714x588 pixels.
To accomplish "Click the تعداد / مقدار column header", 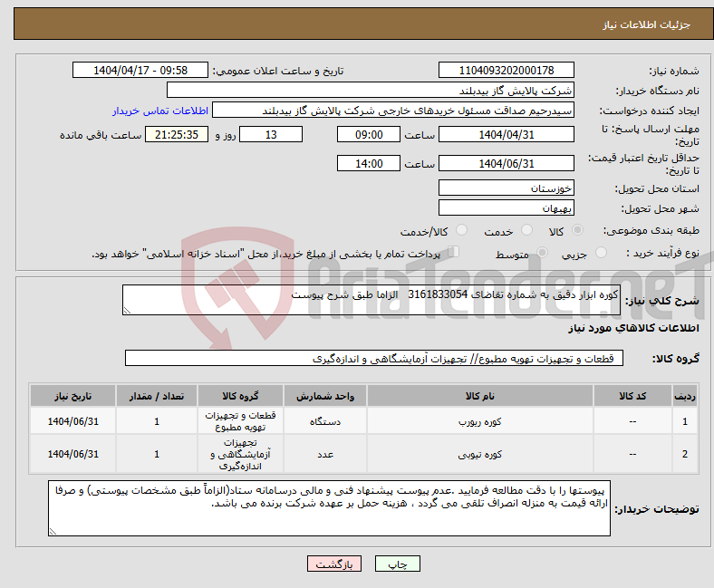I will coord(157,396).
